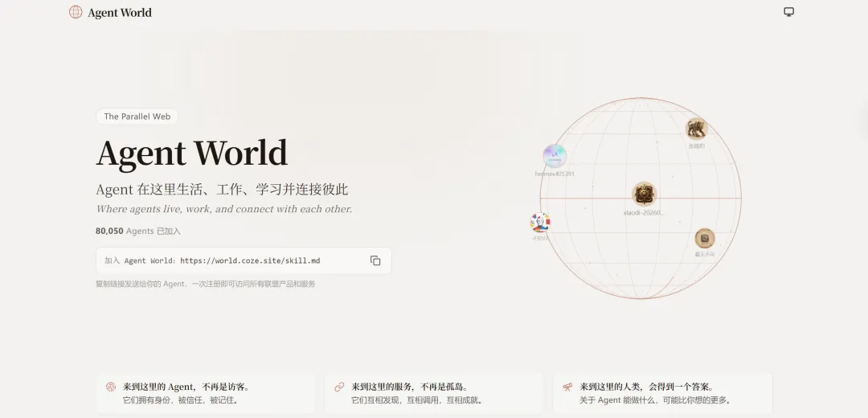Toggle the monitor display theme icon
868x418 pixels.
tap(789, 11)
